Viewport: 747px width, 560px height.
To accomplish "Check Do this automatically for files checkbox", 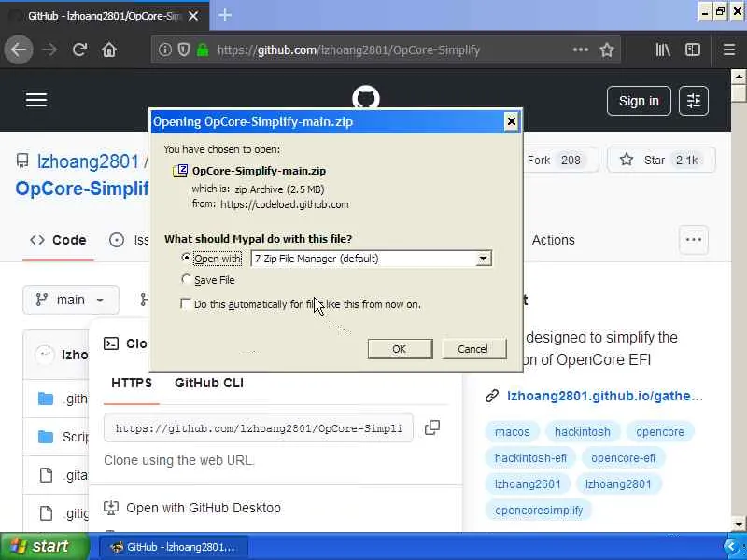I will coord(186,303).
